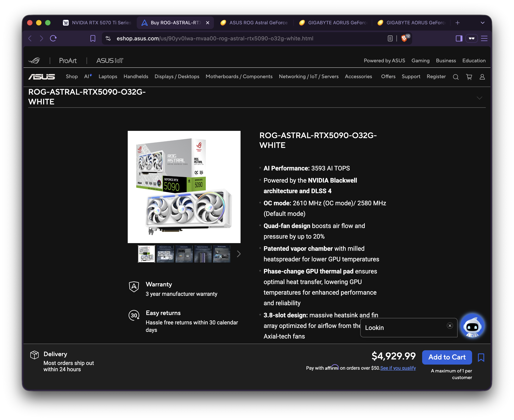Open the Gaming link in top bar
The height and width of the screenshot is (420, 514).
coord(420,61)
